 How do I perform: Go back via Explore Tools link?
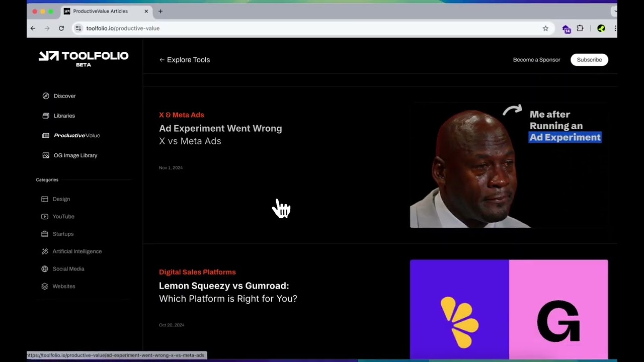(x=185, y=60)
